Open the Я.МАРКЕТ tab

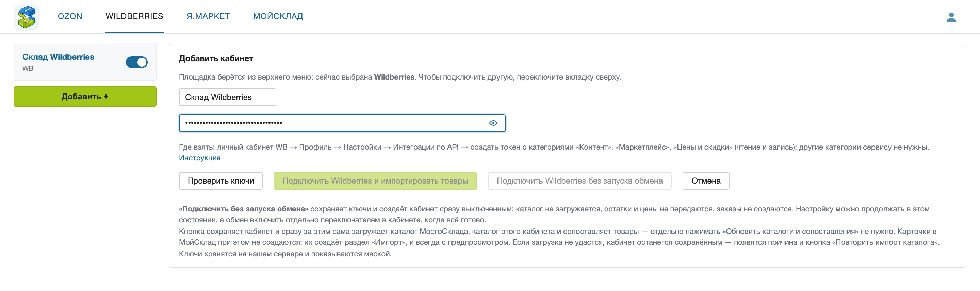click(208, 16)
